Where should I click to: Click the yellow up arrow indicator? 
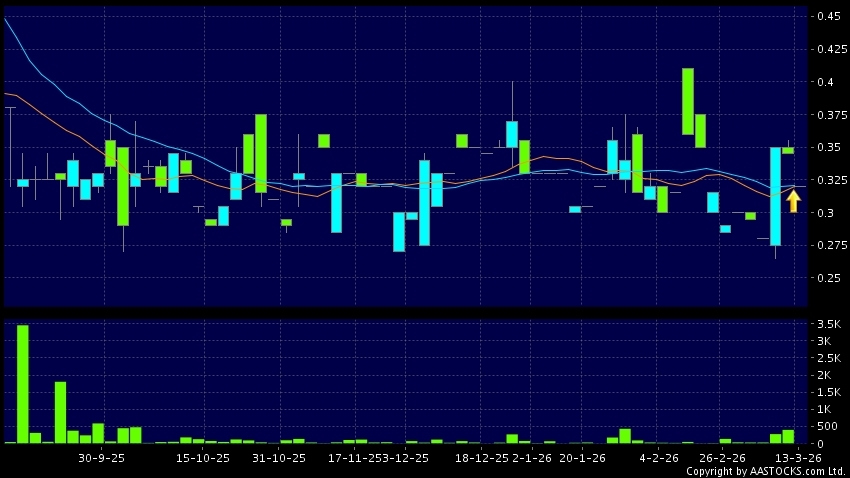coord(793,201)
